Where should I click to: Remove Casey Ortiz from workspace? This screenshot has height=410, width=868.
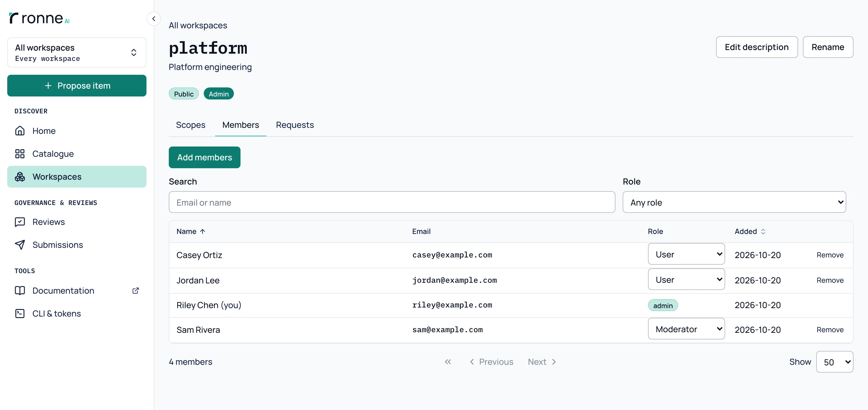point(830,255)
